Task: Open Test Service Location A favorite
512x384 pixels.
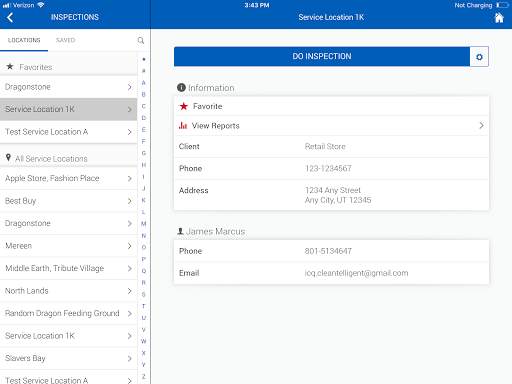Action: [68, 132]
